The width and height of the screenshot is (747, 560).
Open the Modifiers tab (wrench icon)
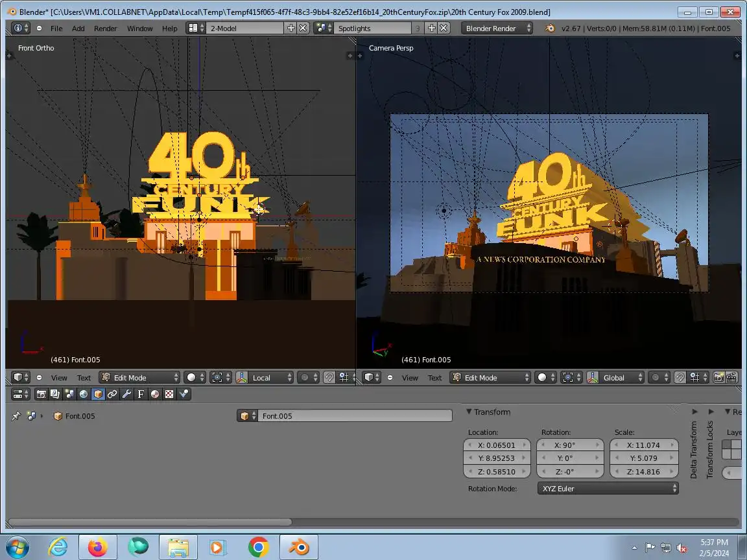(x=126, y=394)
